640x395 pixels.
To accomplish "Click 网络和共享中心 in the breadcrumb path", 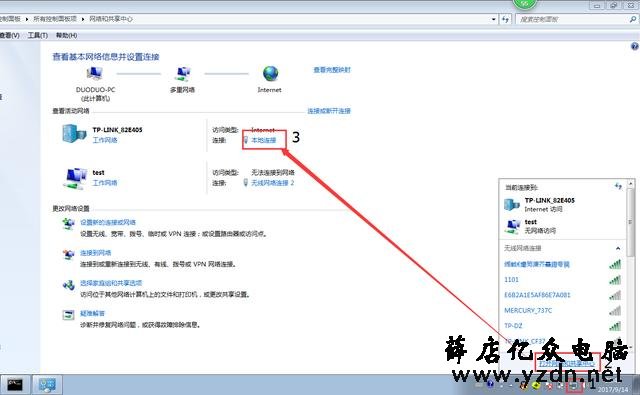I will (x=111, y=19).
